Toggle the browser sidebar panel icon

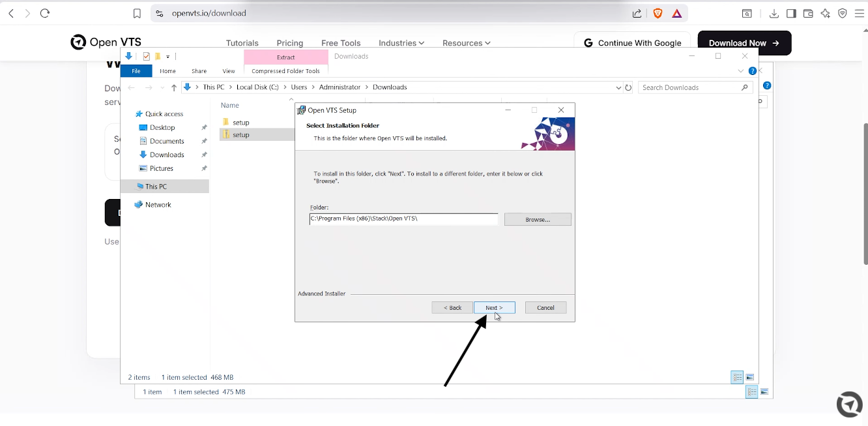click(791, 13)
